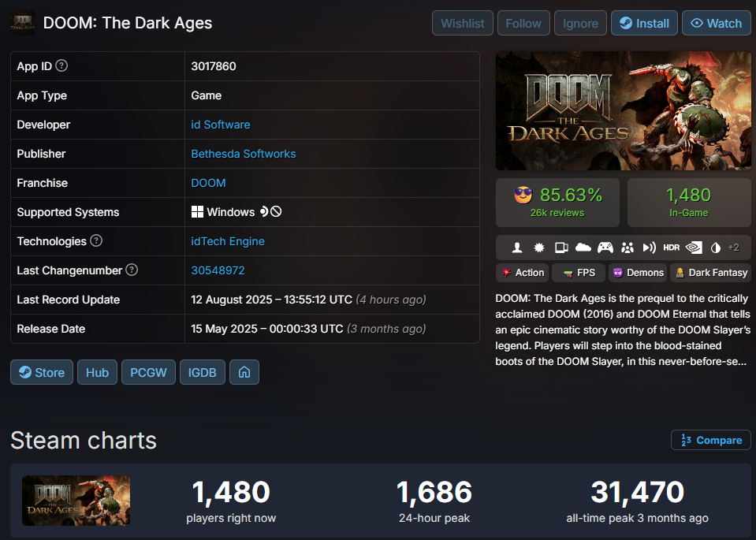Open the FPS tag
Image resolution: width=756 pixels, height=540 pixels.
point(579,273)
